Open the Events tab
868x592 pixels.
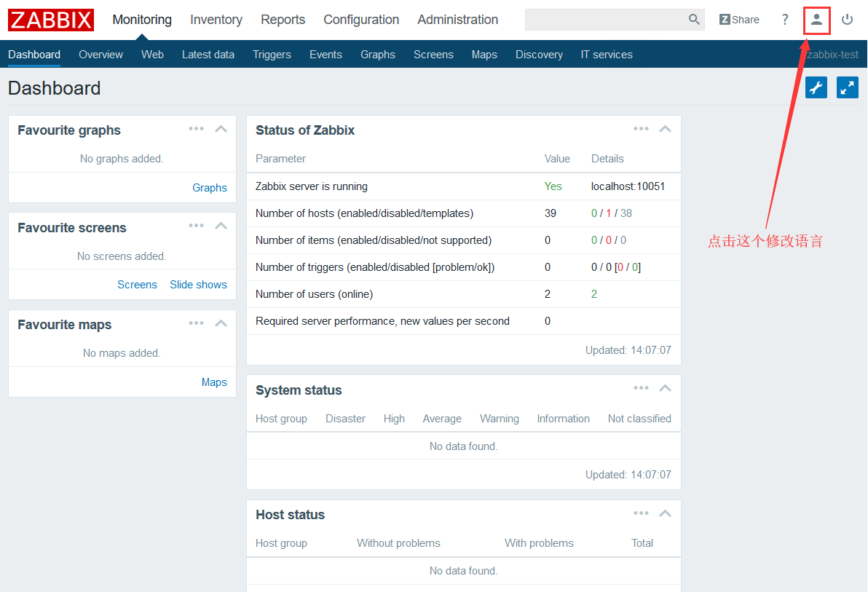pos(325,55)
